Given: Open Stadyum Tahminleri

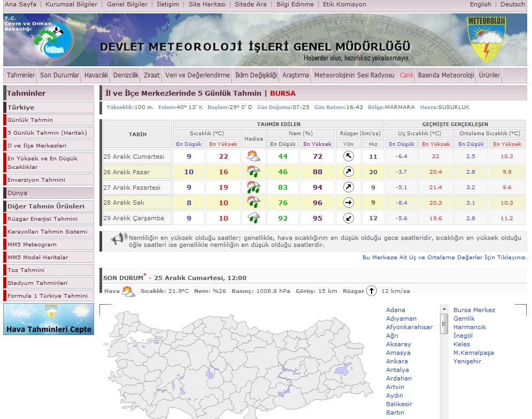Looking at the screenshot, I should tap(49, 283).
